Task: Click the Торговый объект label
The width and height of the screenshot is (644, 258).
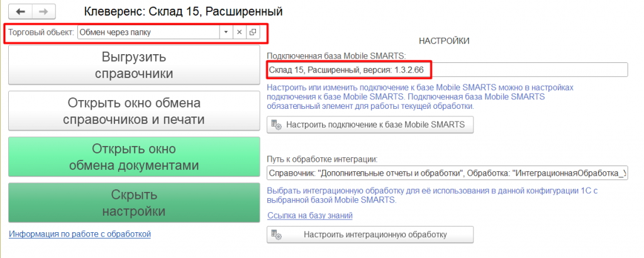Action: (x=41, y=33)
